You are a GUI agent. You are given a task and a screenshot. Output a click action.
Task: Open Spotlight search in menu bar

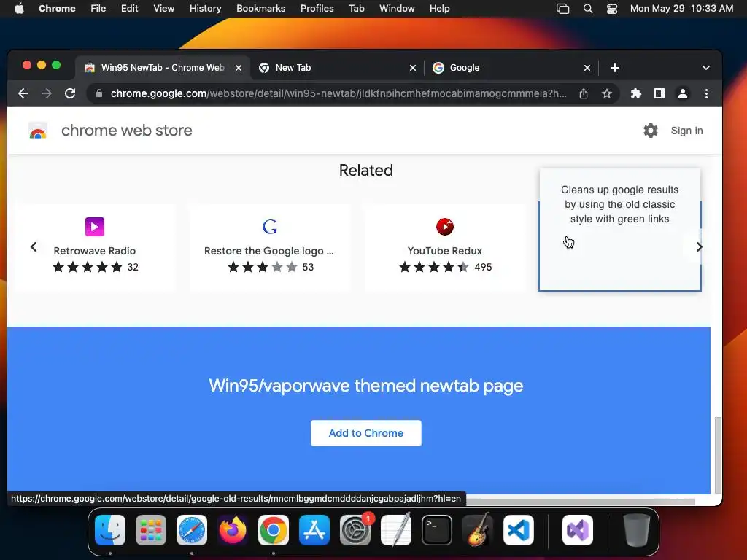pos(589,9)
